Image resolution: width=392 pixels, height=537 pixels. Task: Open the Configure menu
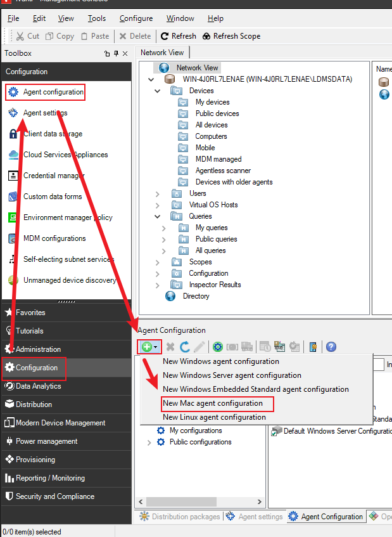(136, 18)
